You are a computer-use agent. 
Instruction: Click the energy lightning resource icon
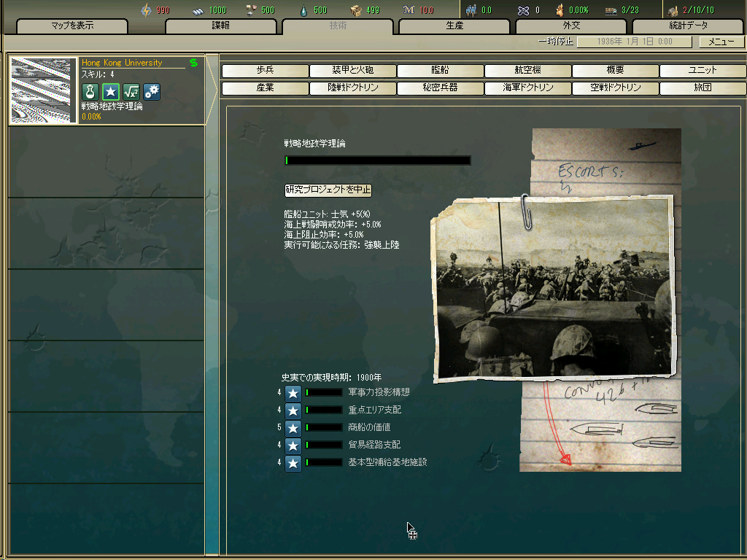pyautogui.click(x=146, y=10)
